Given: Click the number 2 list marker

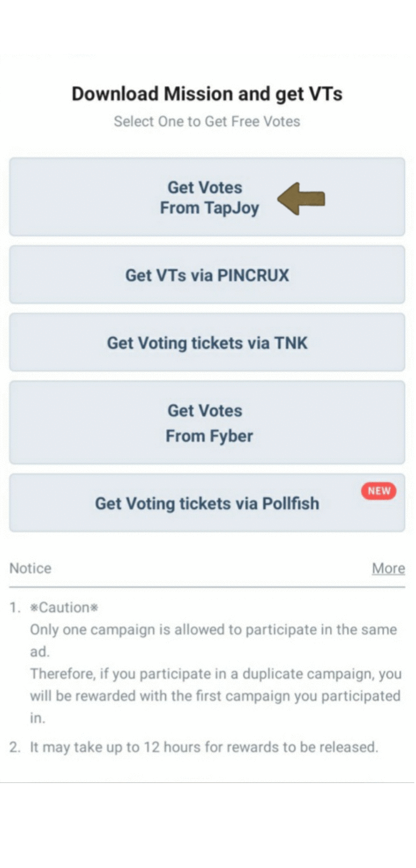Looking at the screenshot, I should click(x=14, y=747).
